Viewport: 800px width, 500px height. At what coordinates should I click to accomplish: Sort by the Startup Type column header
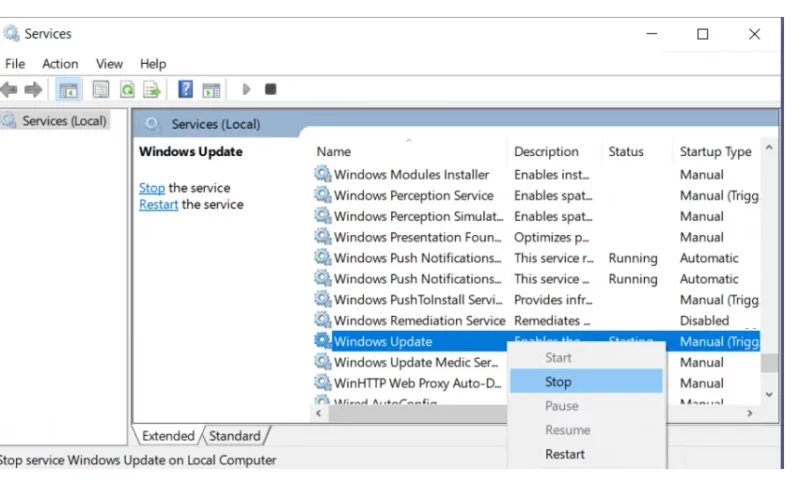click(717, 152)
